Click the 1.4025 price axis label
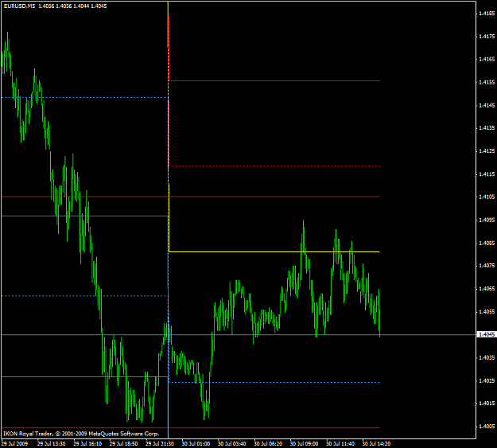Image resolution: width=497 pixels, height=448 pixels. click(x=487, y=380)
